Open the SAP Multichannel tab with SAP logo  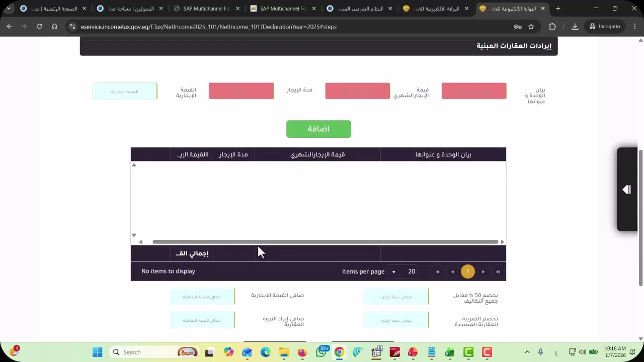coord(283,9)
